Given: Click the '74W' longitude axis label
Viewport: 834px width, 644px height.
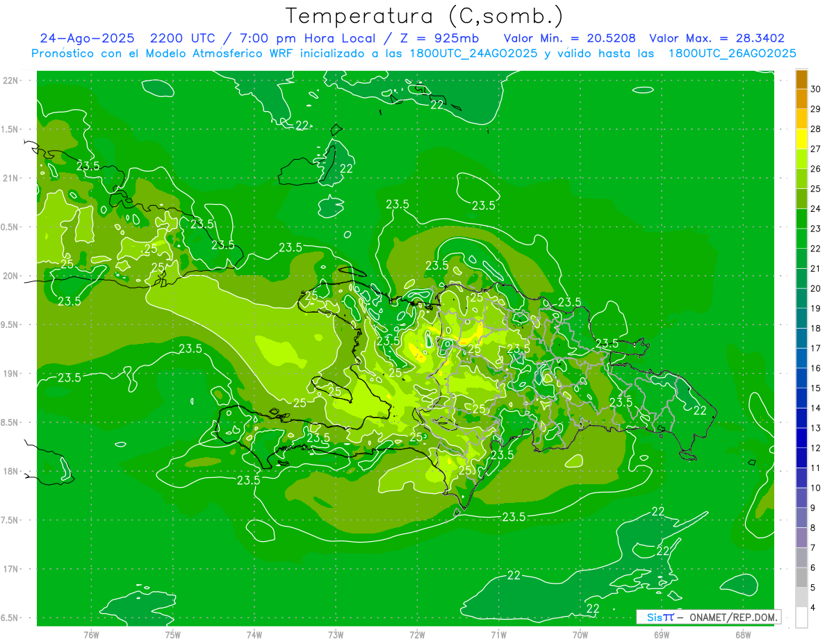Looking at the screenshot, I should click(254, 635).
